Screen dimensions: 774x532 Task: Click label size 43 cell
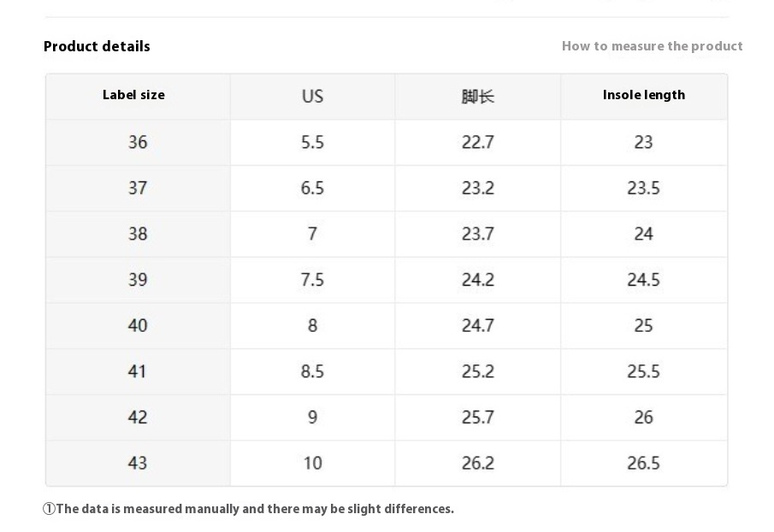pos(138,463)
